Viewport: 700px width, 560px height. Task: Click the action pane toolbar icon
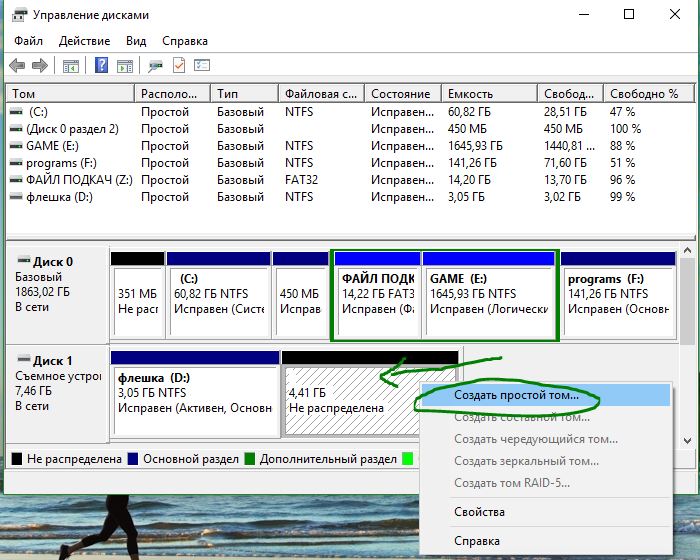tap(125, 66)
